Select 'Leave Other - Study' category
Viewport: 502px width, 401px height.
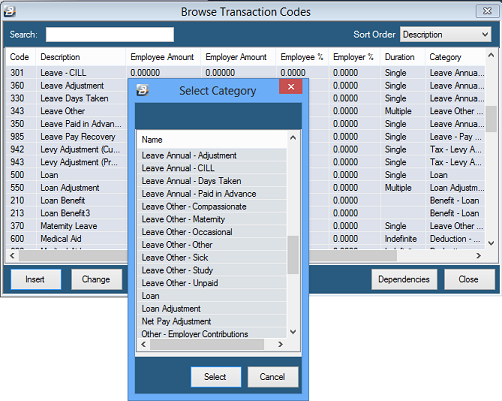tap(212, 270)
